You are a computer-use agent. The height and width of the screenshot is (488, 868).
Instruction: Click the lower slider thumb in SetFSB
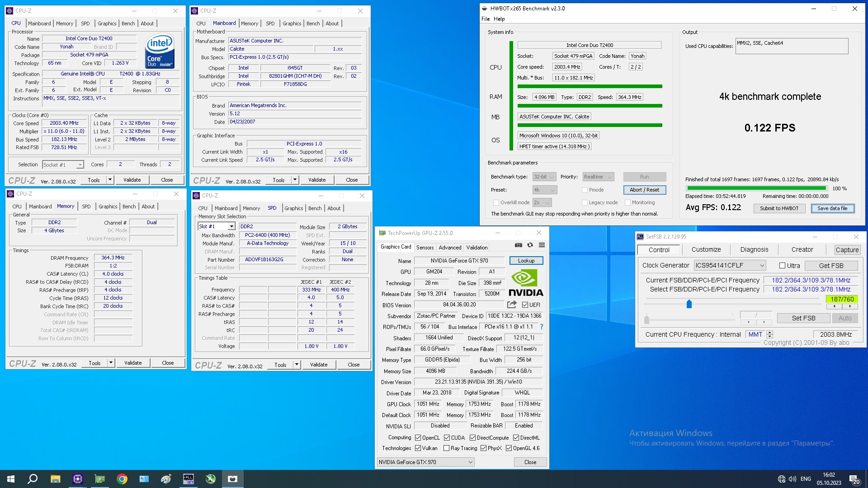[646, 320]
